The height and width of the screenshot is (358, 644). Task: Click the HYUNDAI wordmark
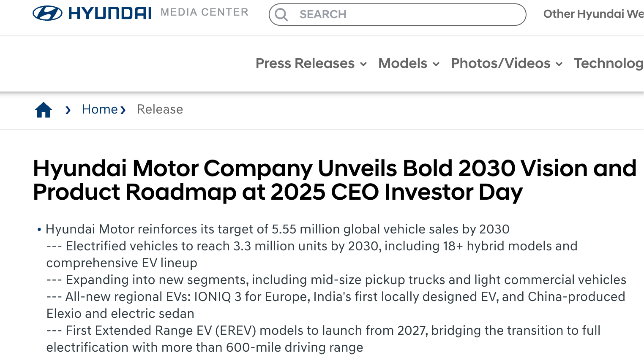point(110,14)
